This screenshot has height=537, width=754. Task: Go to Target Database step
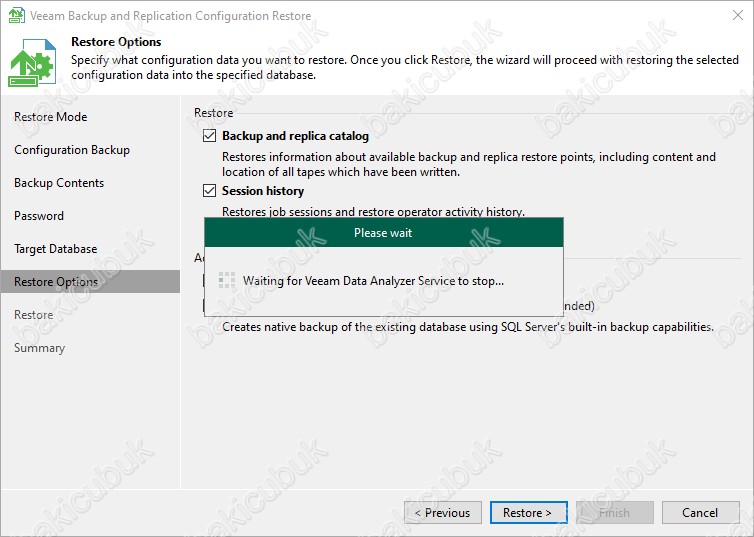click(55, 249)
